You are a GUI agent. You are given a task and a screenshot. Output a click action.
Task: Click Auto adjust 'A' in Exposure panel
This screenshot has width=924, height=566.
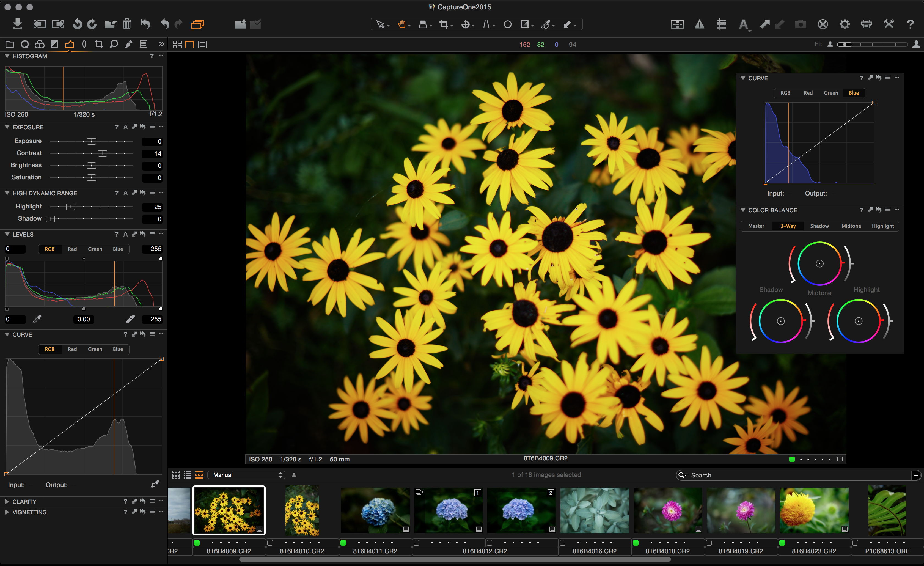click(x=125, y=127)
